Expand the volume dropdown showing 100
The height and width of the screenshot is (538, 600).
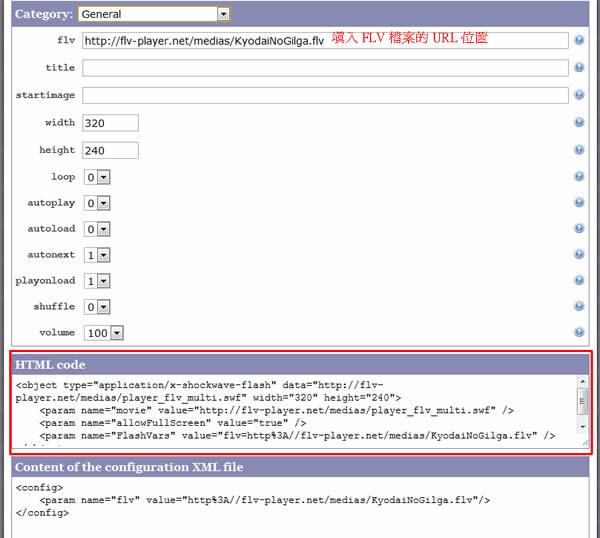coord(104,333)
